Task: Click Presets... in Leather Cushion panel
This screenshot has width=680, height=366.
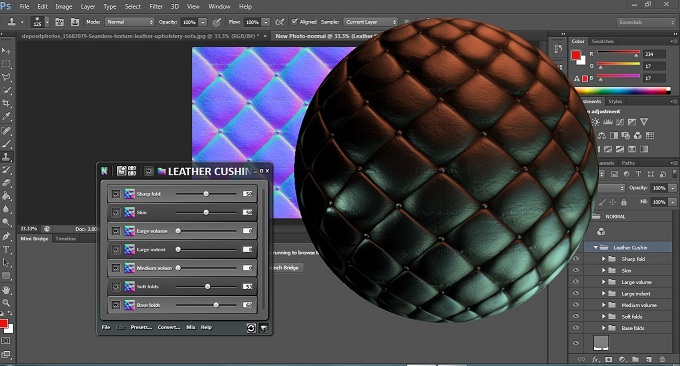Action: [x=141, y=327]
